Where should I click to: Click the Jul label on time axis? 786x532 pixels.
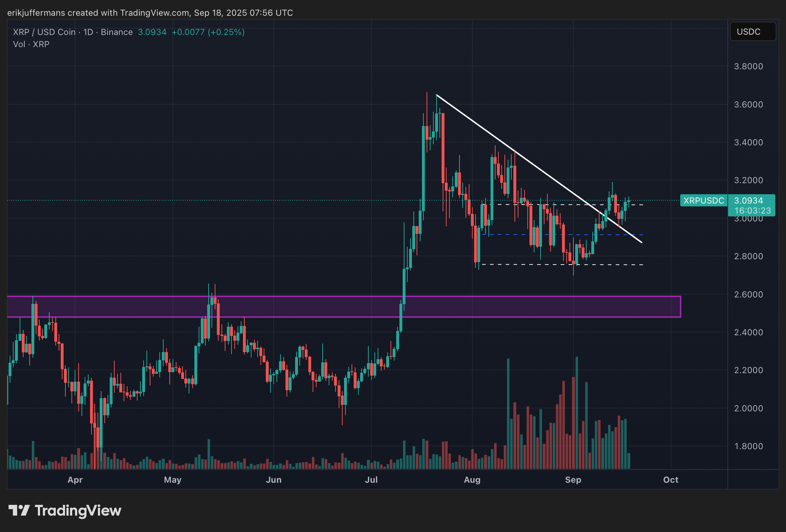371,480
